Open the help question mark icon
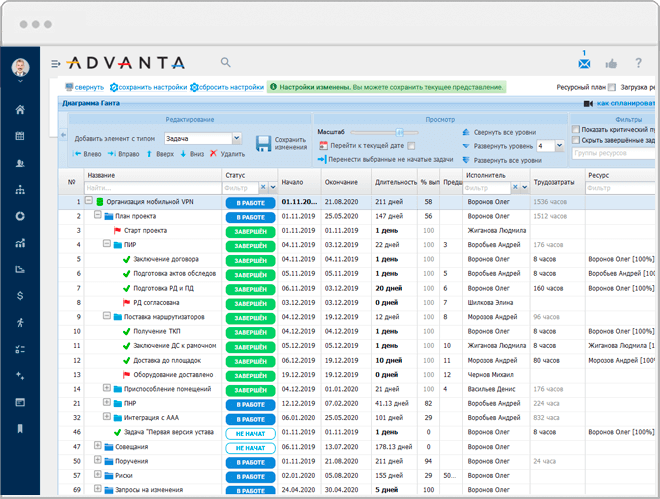660x499 pixels. point(638,63)
